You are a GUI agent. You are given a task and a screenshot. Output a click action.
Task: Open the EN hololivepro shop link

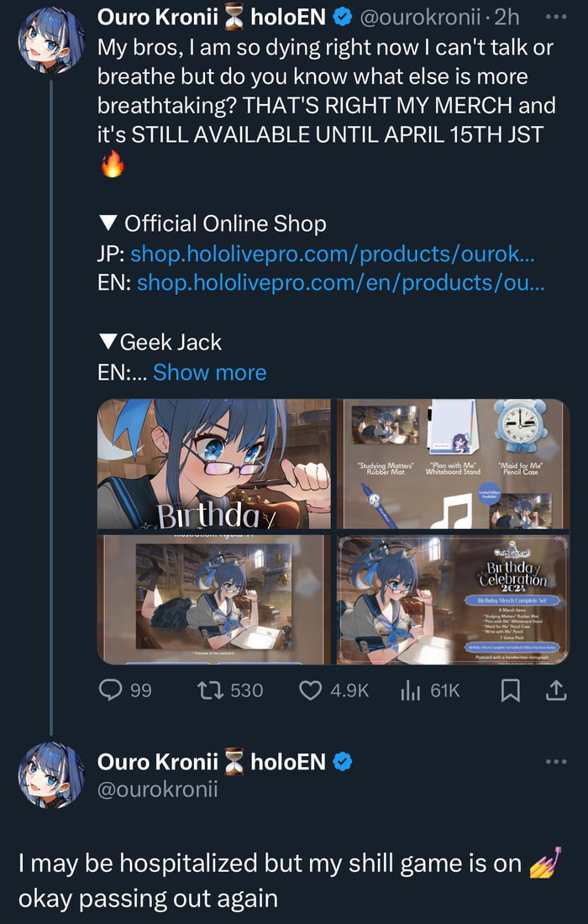(x=340, y=283)
